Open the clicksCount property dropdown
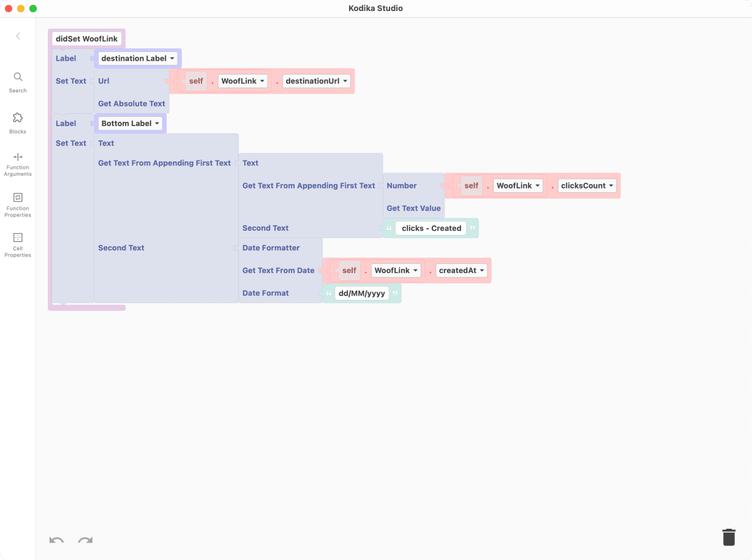Viewport: 752px width, 560px height. [587, 186]
